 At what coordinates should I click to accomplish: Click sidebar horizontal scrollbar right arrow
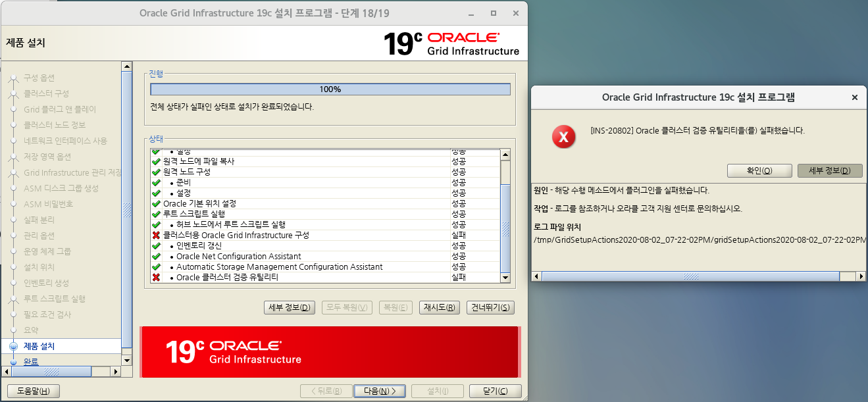click(116, 372)
